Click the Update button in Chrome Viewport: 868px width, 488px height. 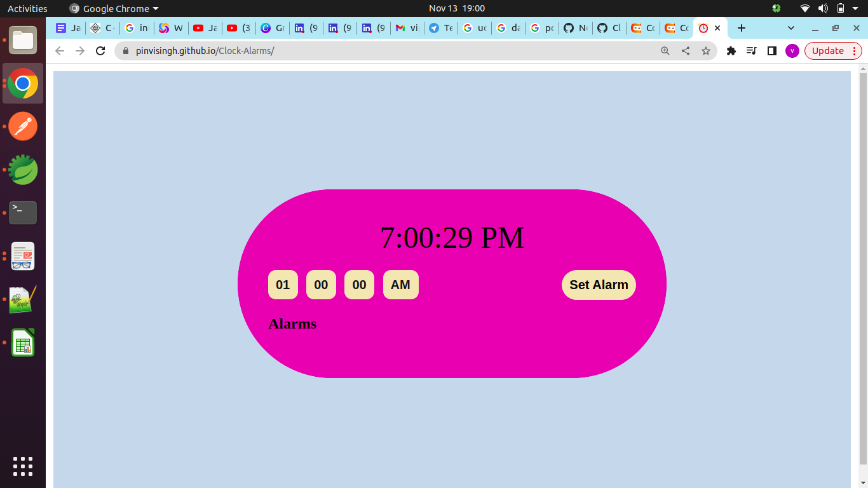pos(827,51)
